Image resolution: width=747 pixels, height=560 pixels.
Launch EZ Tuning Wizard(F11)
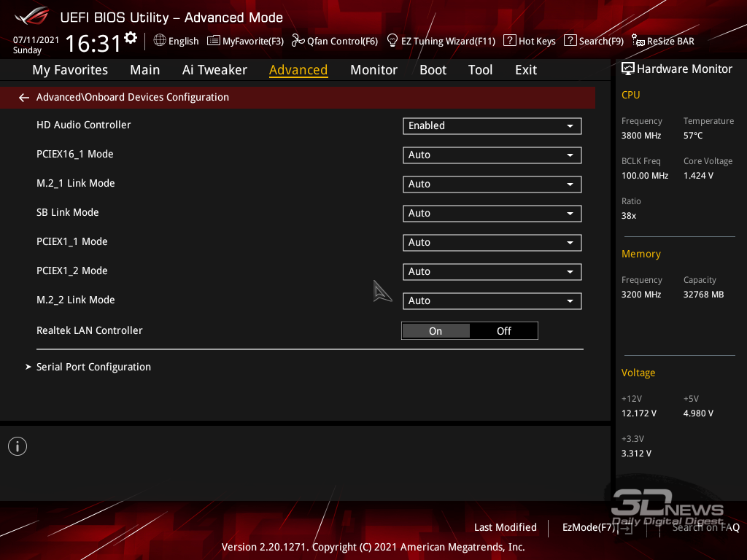pyautogui.click(x=441, y=41)
